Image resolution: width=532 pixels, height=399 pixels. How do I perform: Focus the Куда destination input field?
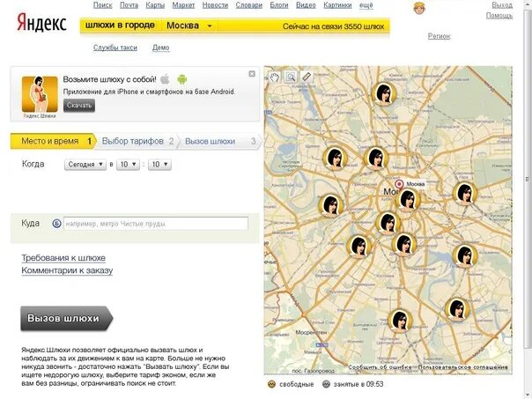point(156,224)
